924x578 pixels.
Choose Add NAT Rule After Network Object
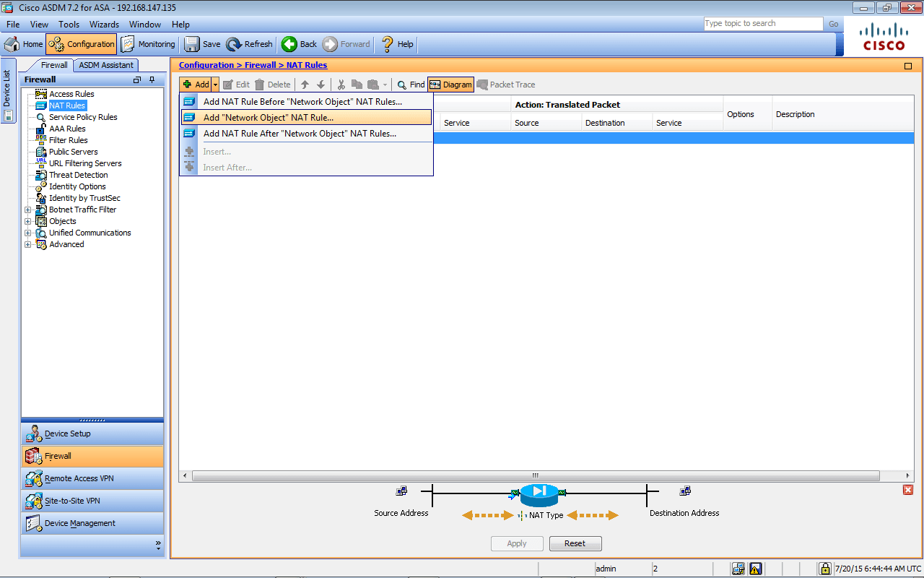[x=306, y=134]
